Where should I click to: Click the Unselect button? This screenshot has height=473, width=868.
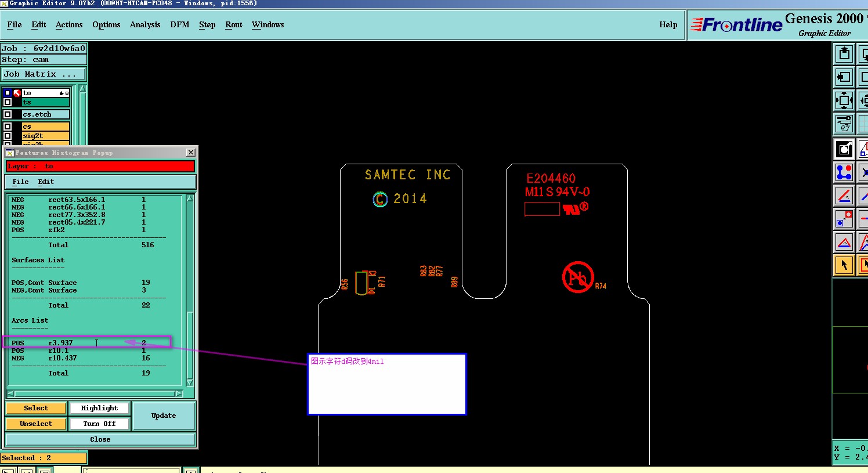pos(36,424)
